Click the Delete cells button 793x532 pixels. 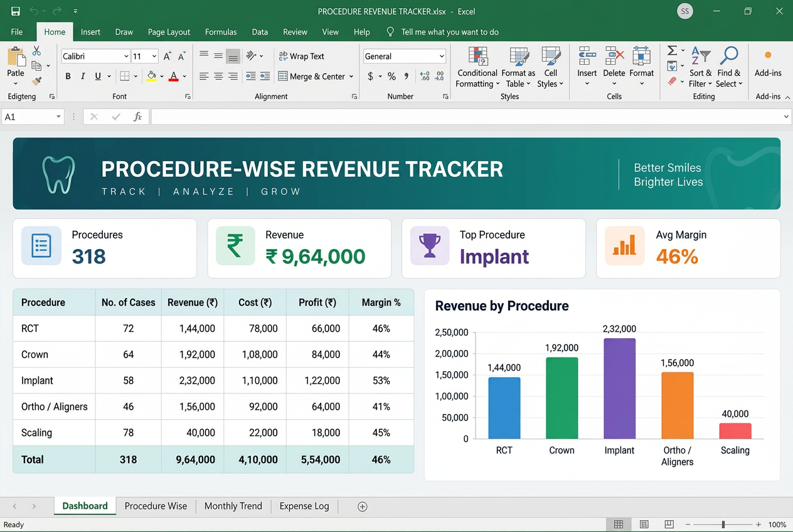click(614, 67)
